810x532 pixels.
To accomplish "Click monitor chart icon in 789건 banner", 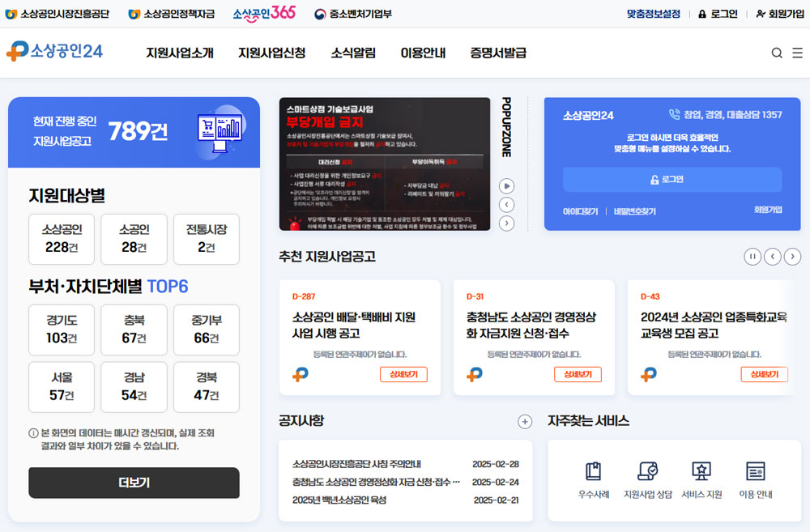I will coord(220,132).
